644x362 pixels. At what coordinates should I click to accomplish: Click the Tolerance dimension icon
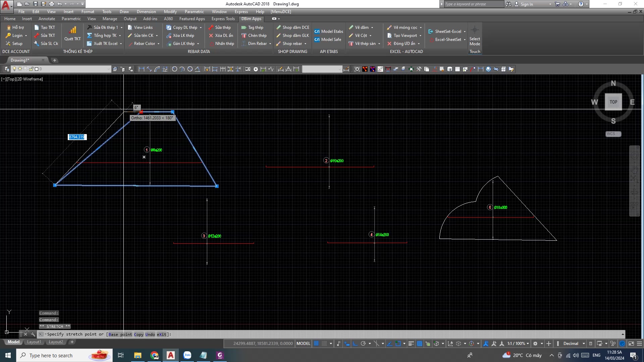pyautogui.click(x=248, y=69)
